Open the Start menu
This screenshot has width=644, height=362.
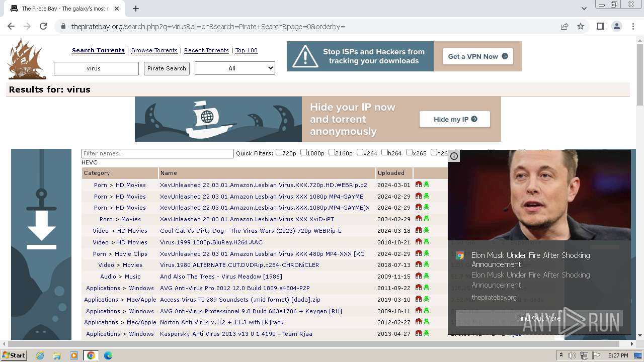click(14, 355)
